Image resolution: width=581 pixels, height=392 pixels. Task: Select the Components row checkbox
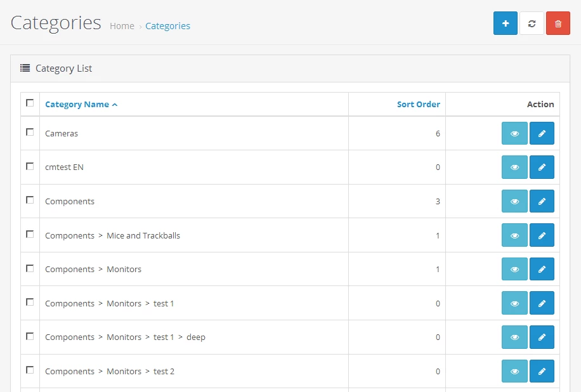tap(30, 200)
